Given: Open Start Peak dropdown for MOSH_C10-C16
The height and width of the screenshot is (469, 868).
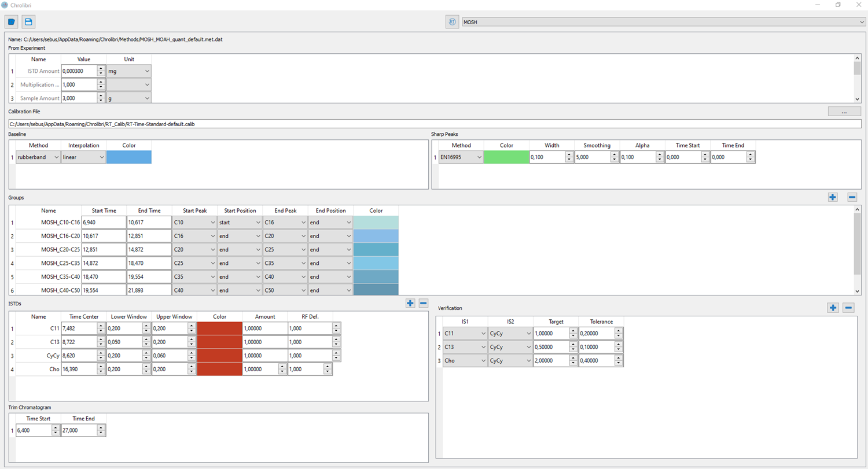Looking at the screenshot, I should [194, 222].
